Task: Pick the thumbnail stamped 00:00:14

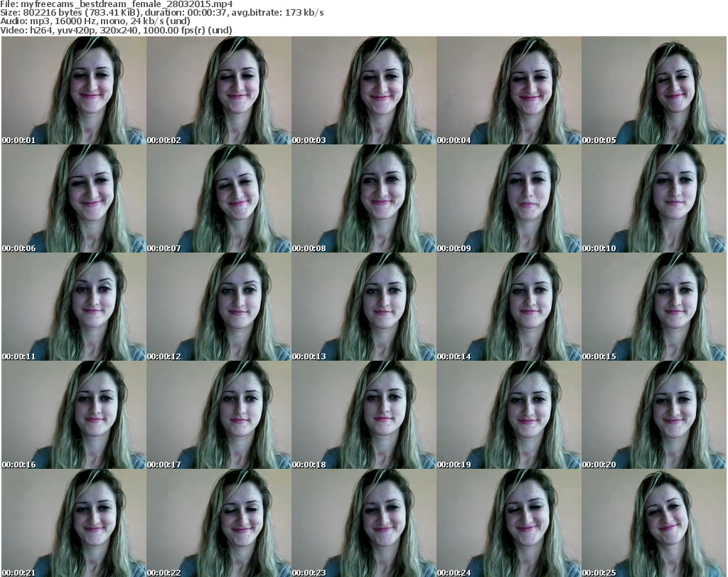Action: [509, 307]
